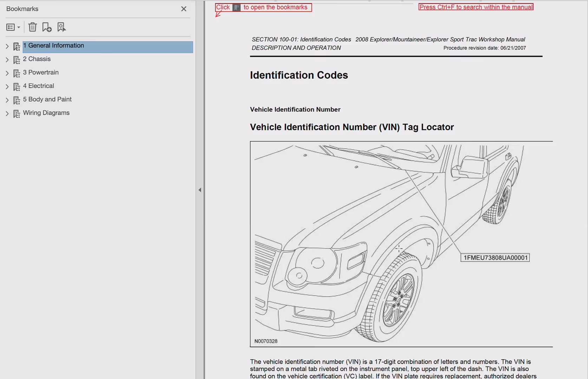Expand the 5 Body and Paint bookmark

tap(7, 100)
